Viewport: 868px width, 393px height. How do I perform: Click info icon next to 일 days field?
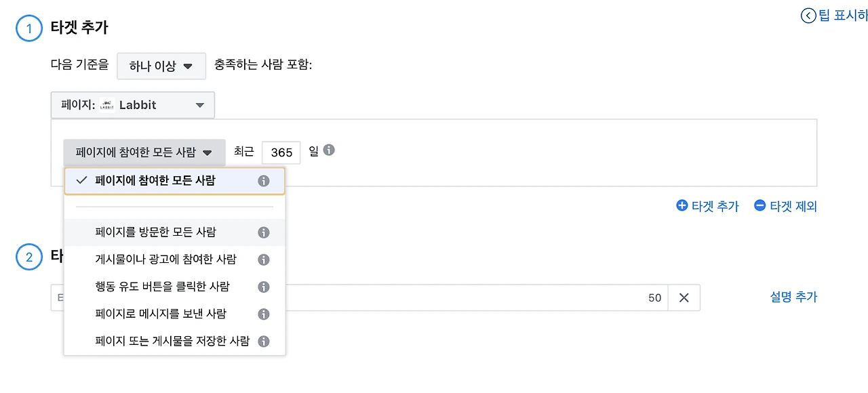click(x=329, y=150)
